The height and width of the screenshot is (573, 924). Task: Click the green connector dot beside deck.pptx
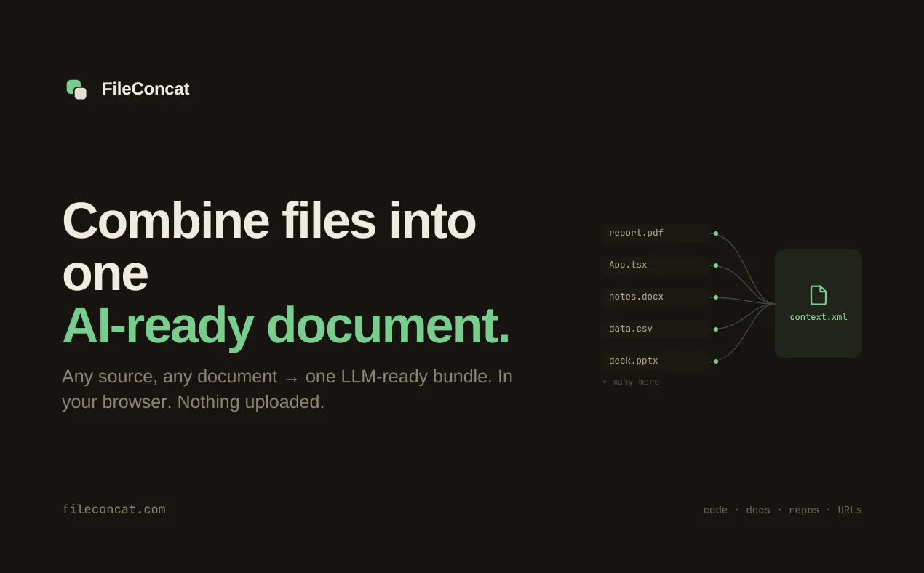[x=716, y=361]
